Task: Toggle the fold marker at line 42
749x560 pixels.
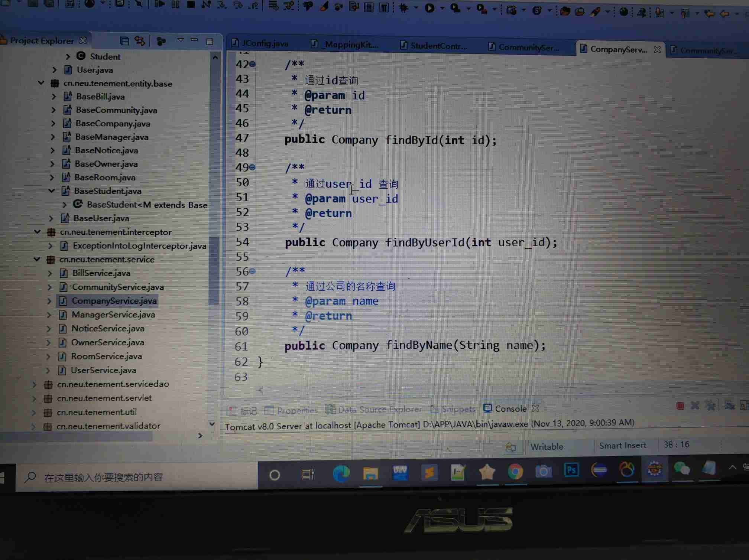Action: pos(253,64)
